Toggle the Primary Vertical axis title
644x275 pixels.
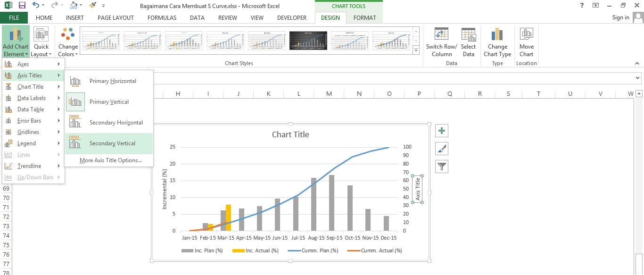coord(109,102)
